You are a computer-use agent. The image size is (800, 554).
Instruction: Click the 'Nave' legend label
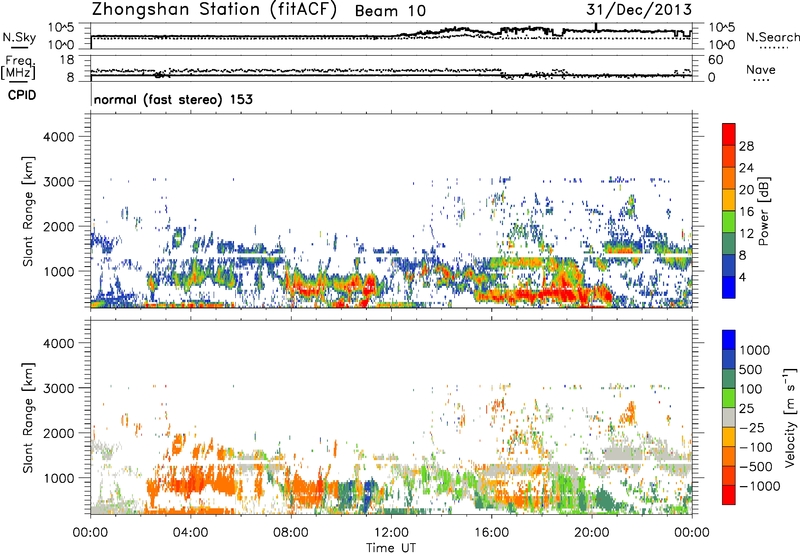point(760,69)
